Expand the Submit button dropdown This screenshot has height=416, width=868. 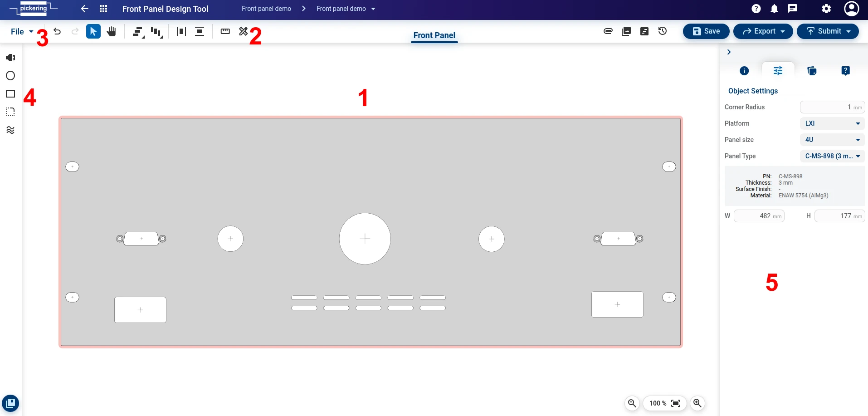(x=848, y=31)
